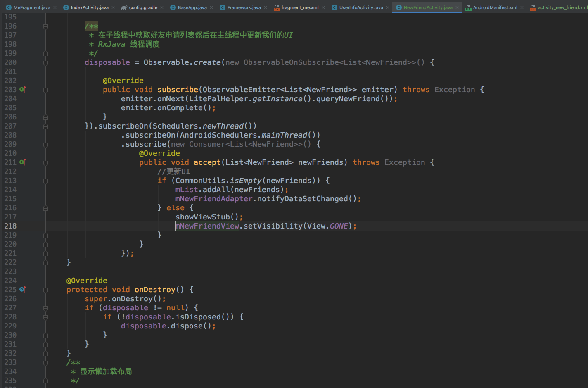Click the override gutter icon on line 203
The width and height of the screenshot is (588, 388).
tap(23, 90)
